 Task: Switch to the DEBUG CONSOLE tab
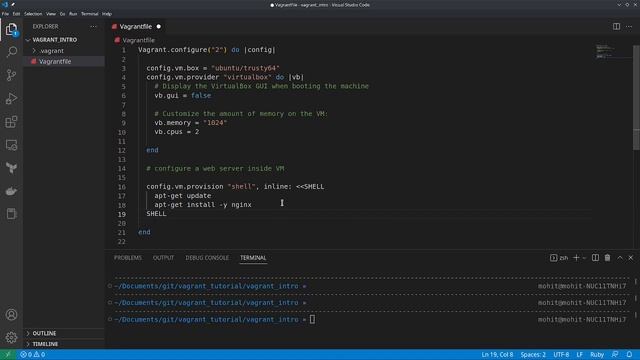tap(207, 258)
